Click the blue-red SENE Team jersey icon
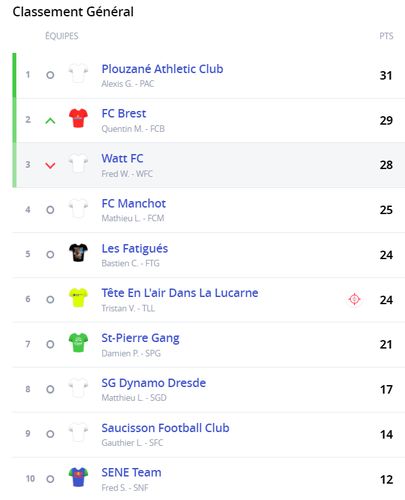Screen dimensions: 405x500 click(78, 477)
